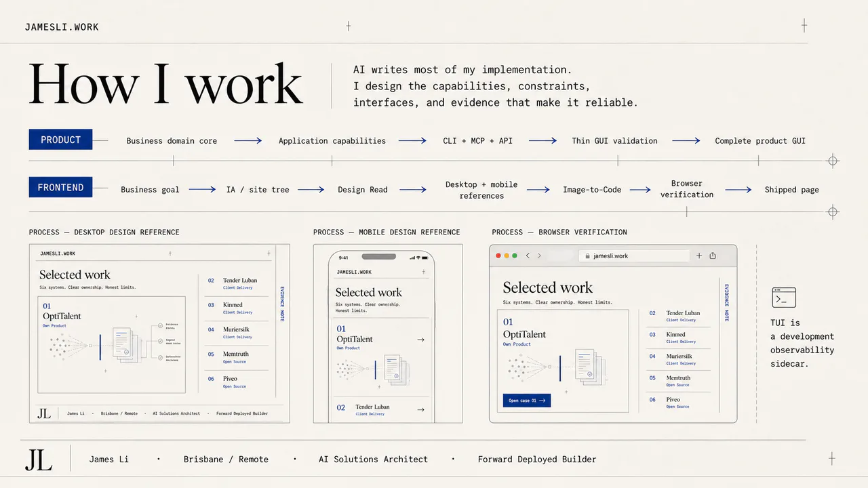Image resolution: width=868 pixels, height=488 pixels.
Task: Click the arrow beside OptiTalent in the phone mockup
Action: tap(421, 340)
